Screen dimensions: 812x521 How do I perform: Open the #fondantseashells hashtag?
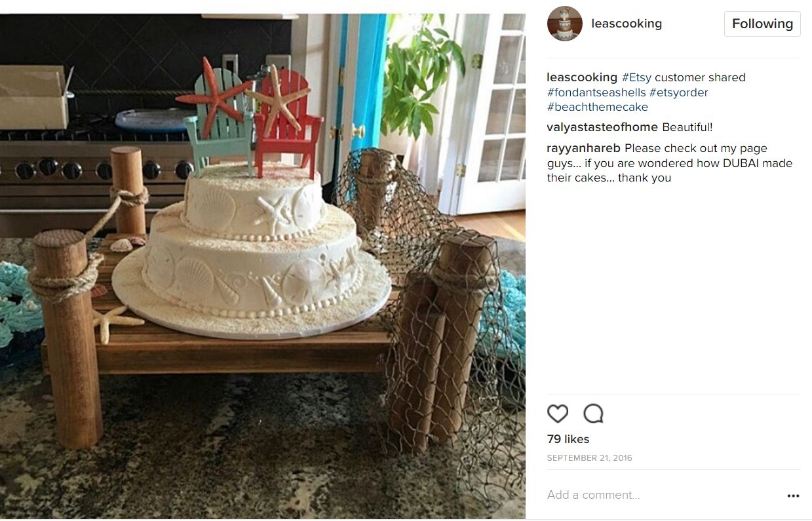coord(596,92)
